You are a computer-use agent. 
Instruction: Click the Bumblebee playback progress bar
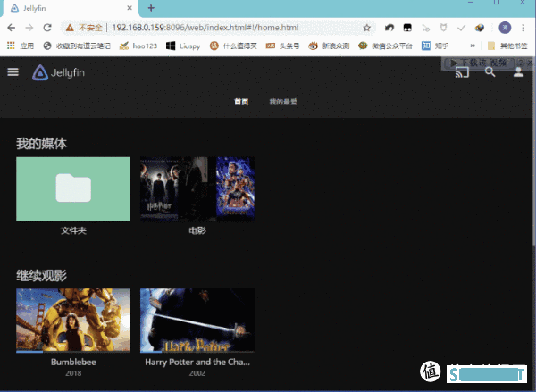73,351
